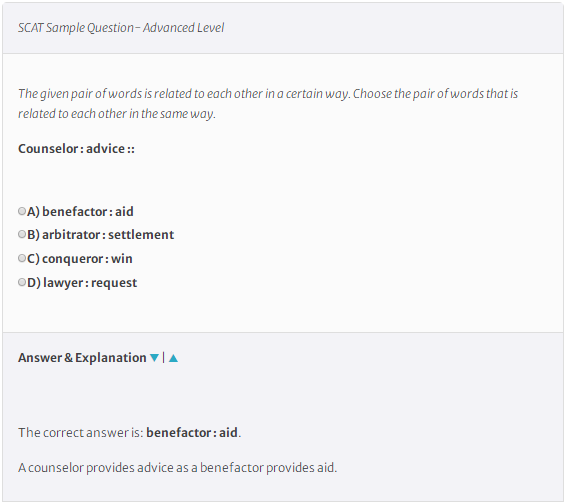Image resolution: width=566 pixels, height=504 pixels.
Task: Click the 'Answer & Explanation' heading
Action: (x=82, y=358)
